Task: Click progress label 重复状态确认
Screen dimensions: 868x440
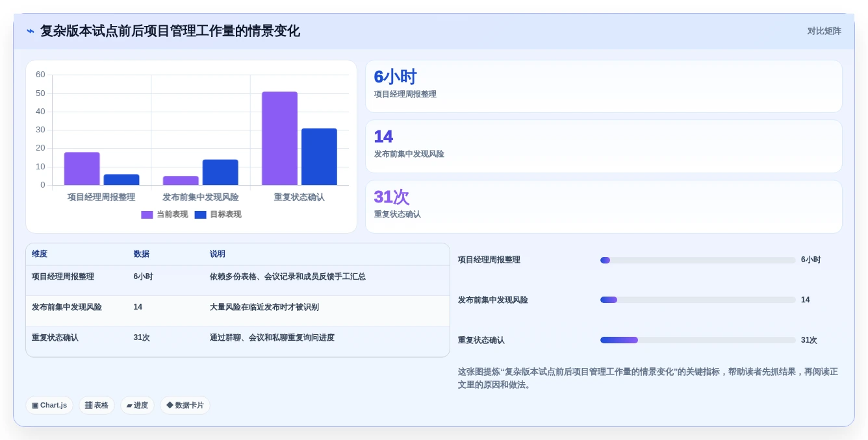Action: [481, 340]
